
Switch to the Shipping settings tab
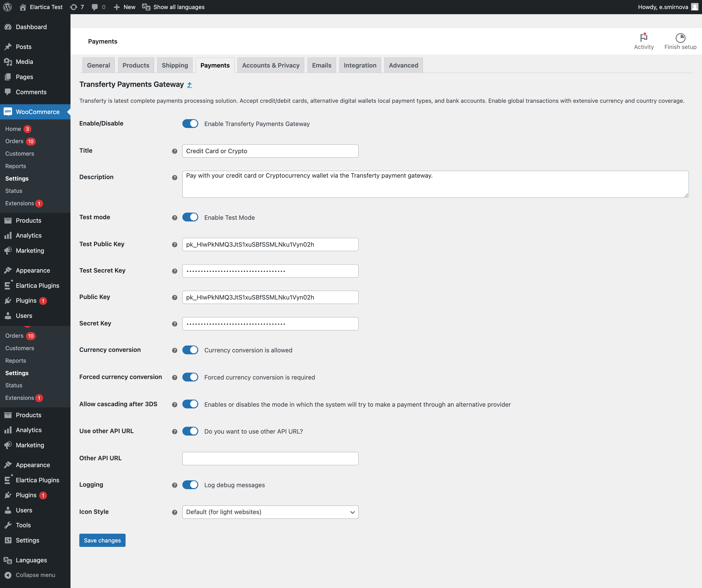pyautogui.click(x=175, y=66)
